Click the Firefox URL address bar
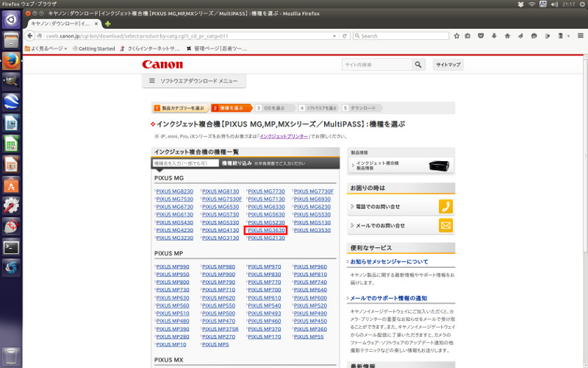Viewport: 588px width, 368px height. point(187,36)
